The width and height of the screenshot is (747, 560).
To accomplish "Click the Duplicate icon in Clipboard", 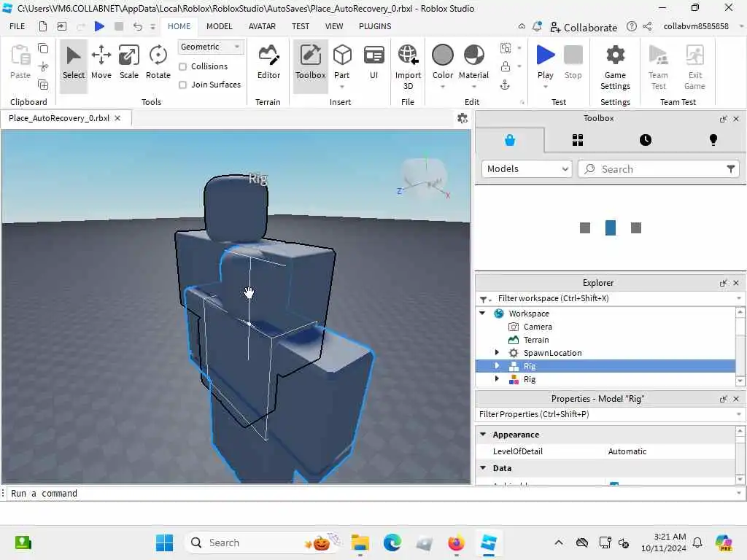I will [43, 85].
